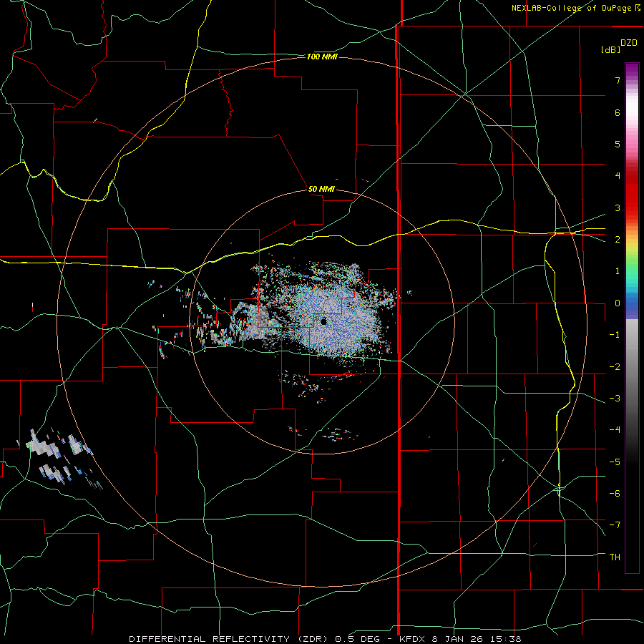The image size is (644, 644).
Task: Click the 50 NMI range ring label
Action: [321, 189]
